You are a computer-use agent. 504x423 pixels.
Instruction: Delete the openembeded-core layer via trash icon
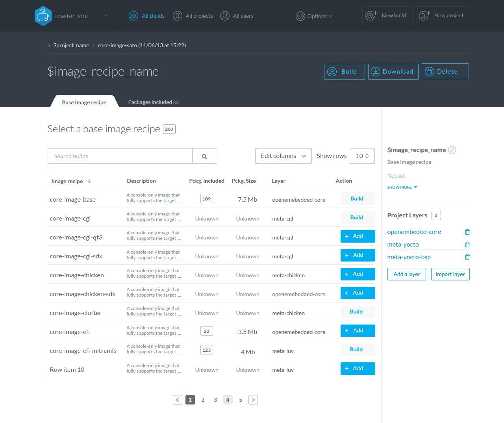(467, 232)
